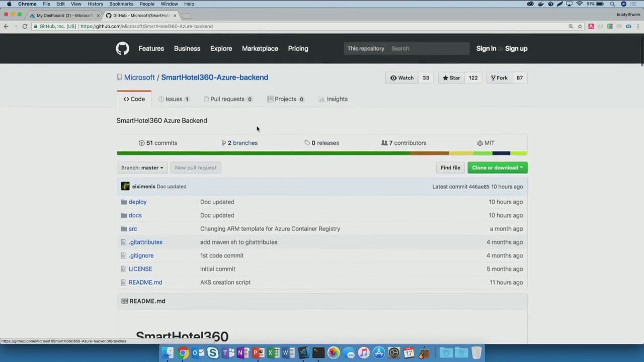644x362 pixels.
Task: Open the docs folder
Action: pos(135,215)
